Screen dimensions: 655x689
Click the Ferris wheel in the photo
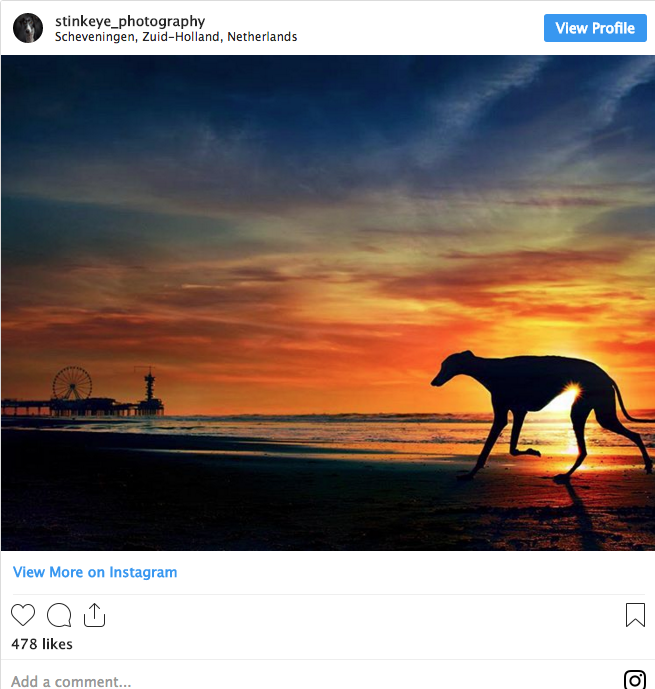72,384
